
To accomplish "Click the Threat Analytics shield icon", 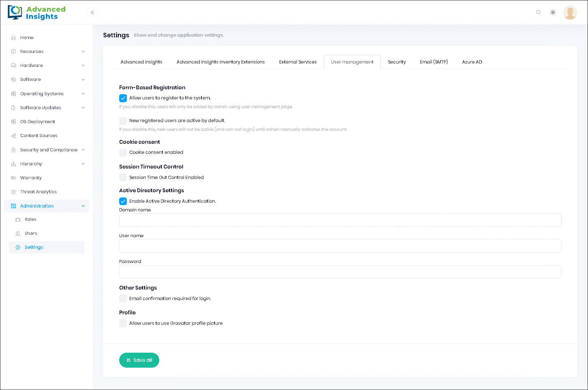I will 14,192.
